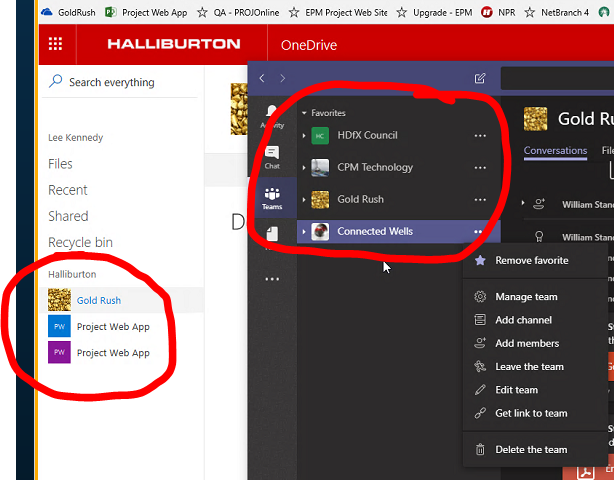This screenshot has width=614, height=480.
Task: Open Files icon in Teams rail
Action: point(272,234)
